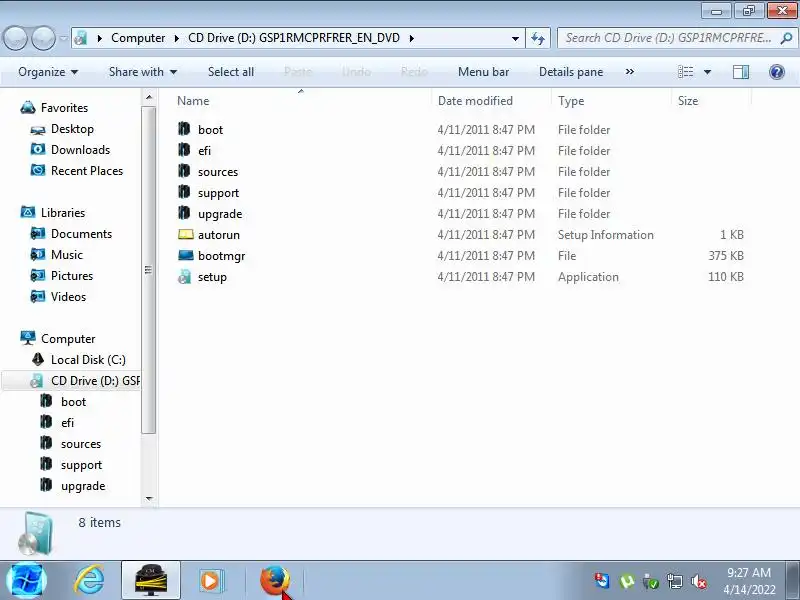This screenshot has width=800, height=600.
Task: Select the sources folder icon in file list
Action: [184, 171]
